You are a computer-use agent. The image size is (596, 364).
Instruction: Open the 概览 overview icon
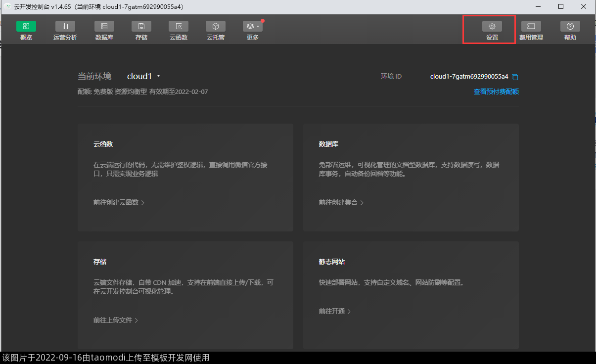coord(26,26)
